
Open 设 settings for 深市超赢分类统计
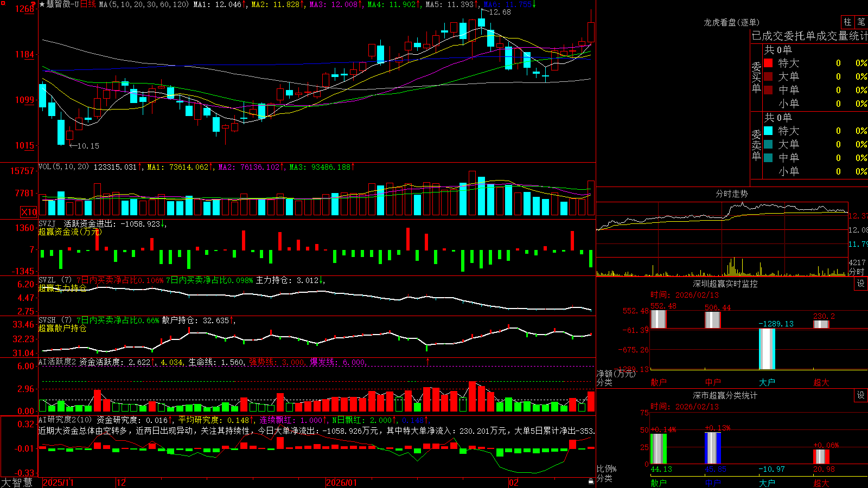click(x=861, y=395)
